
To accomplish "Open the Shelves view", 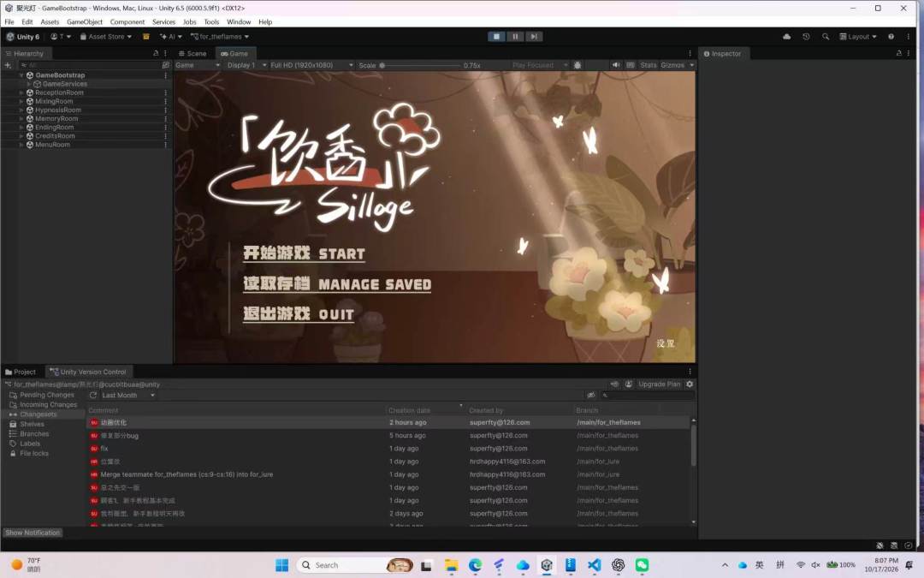I will [x=27, y=424].
